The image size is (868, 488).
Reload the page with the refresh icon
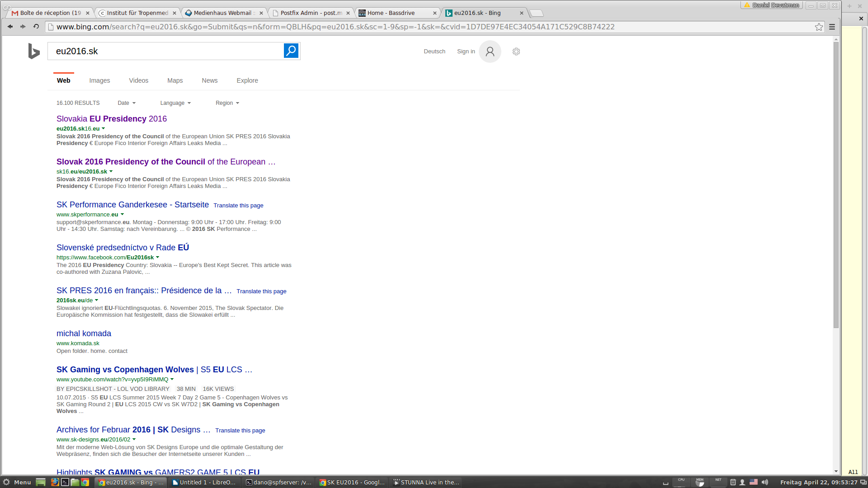pos(36,27)
